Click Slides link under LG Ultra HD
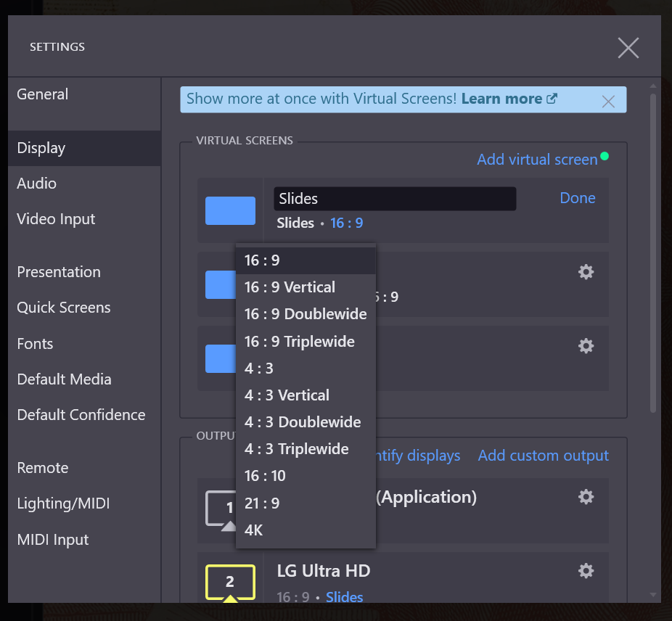This screenshot has height=621, width=672. pos(344,597)
